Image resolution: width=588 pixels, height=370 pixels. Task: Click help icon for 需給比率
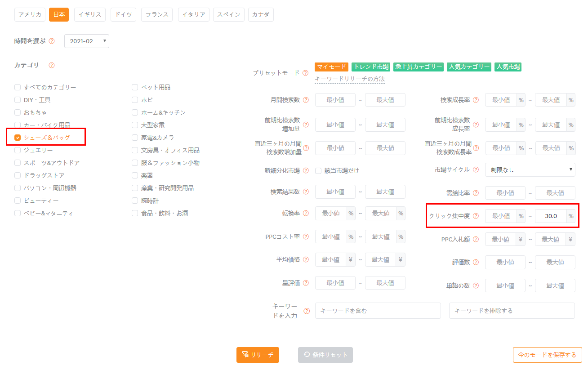476,193
